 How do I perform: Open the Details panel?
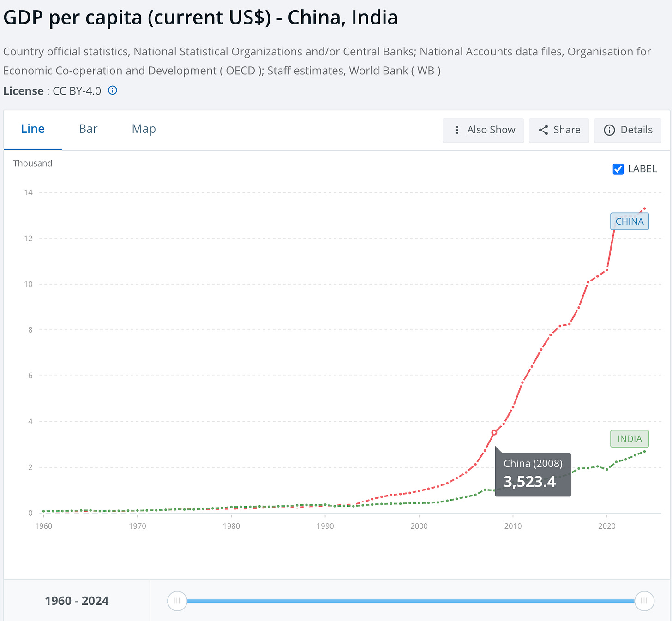[x=628, y=130]
